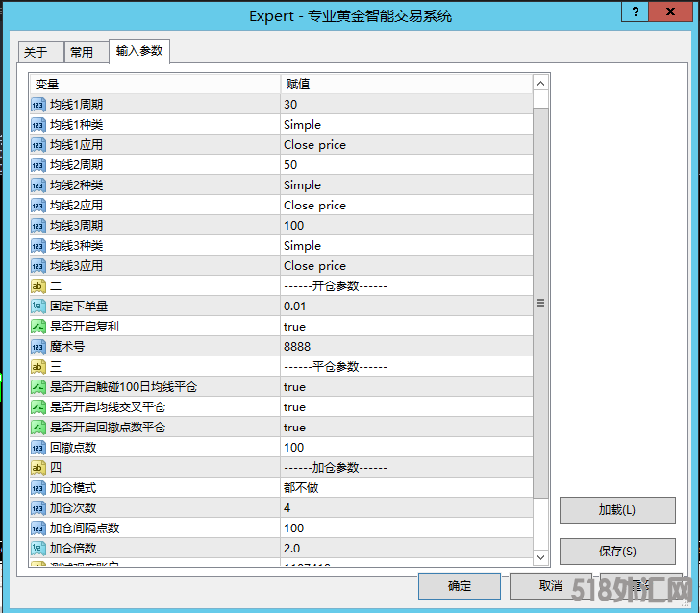Click the icon beside 均线3应用
The height and width of the screenshot is (613, 700).
click(x=38, y=266)
